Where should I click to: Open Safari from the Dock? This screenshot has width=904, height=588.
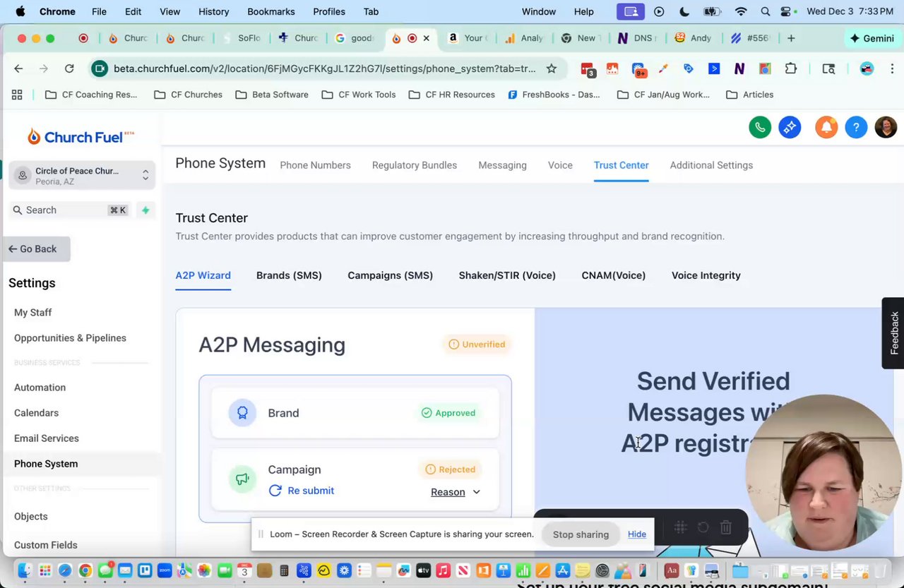(65, 570)
